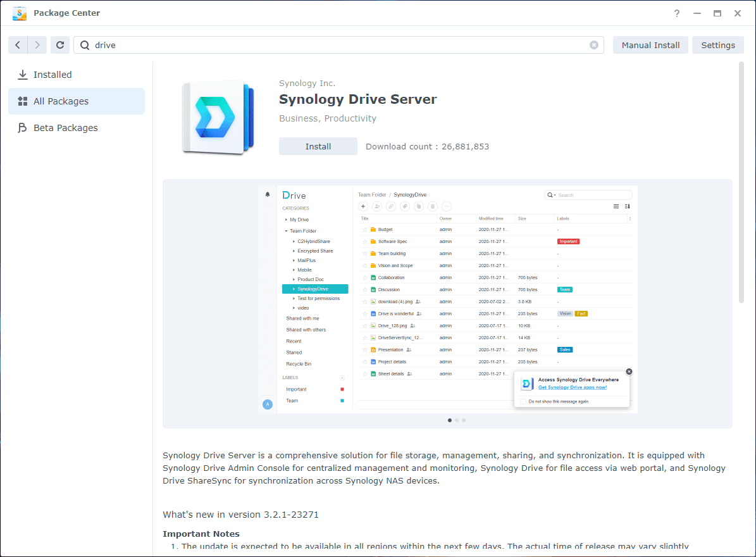This screenshot has height=557, width=756.
Task: Select All Packages in the sidebar
Action: coord(77,101)
